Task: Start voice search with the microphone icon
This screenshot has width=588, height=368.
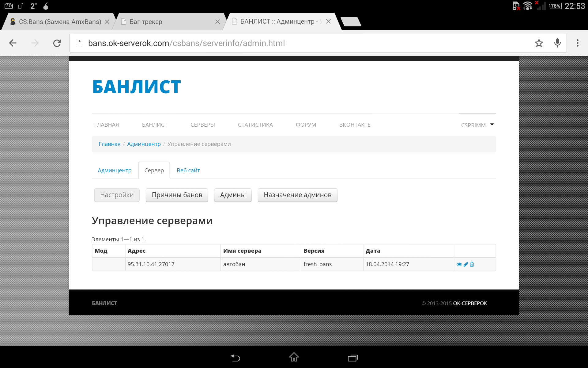Action: (x=558, y=43)
